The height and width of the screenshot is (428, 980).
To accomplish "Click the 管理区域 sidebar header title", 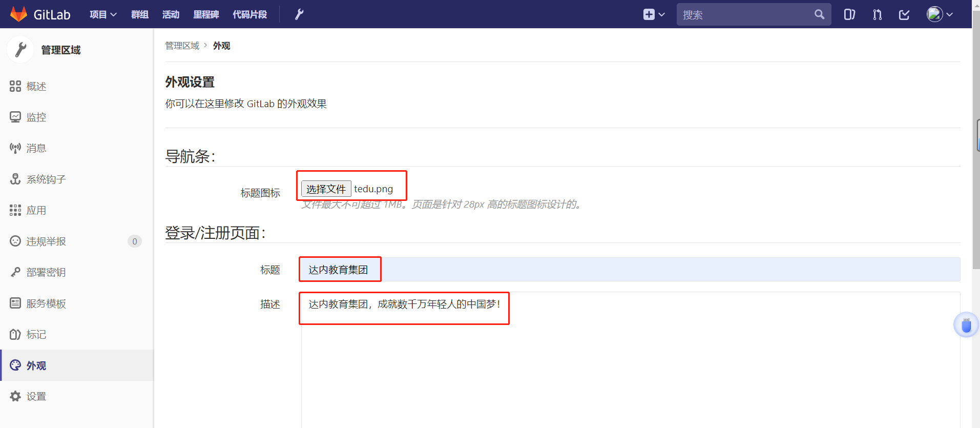I will point(61,50).
